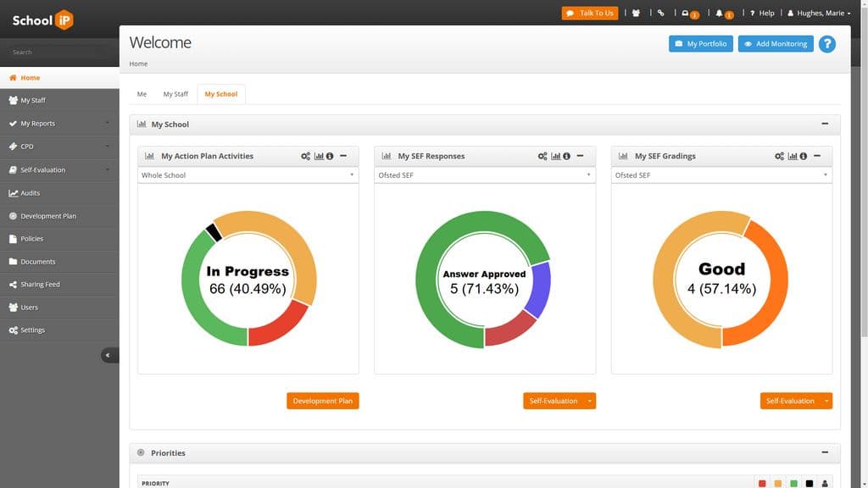Open settings for My Action Plan Activities widget

(306, 156)
